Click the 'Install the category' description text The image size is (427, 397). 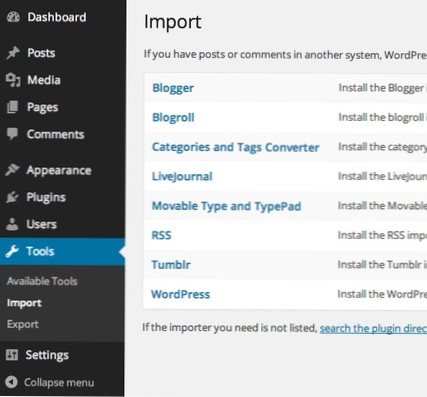pos(383,147)
